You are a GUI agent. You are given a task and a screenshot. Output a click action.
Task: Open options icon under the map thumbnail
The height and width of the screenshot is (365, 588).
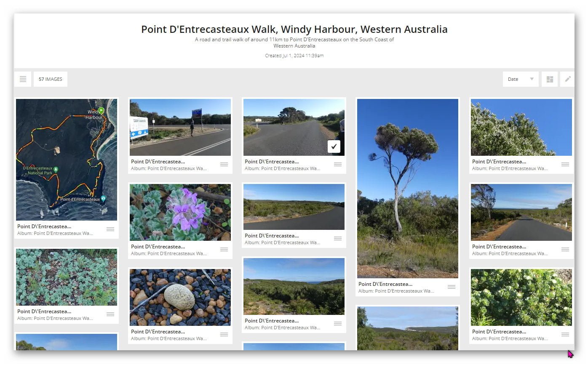[x=110, y=229]
